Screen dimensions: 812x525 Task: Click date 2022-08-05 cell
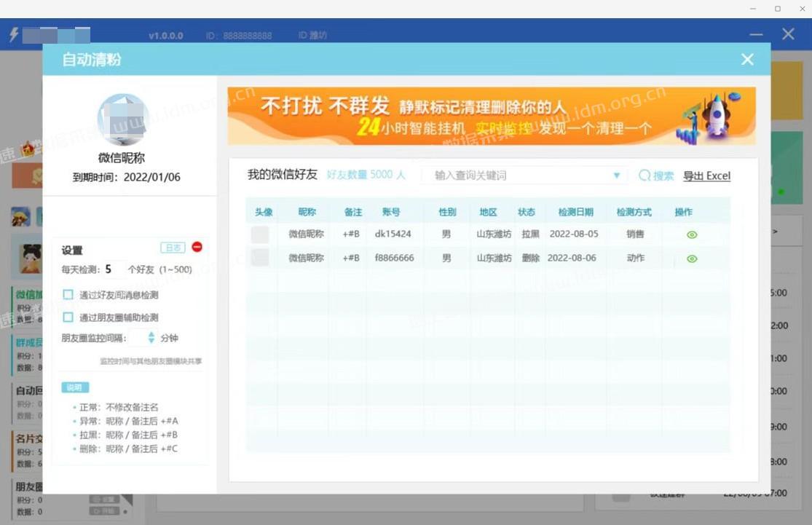click(x=574, y=234)
